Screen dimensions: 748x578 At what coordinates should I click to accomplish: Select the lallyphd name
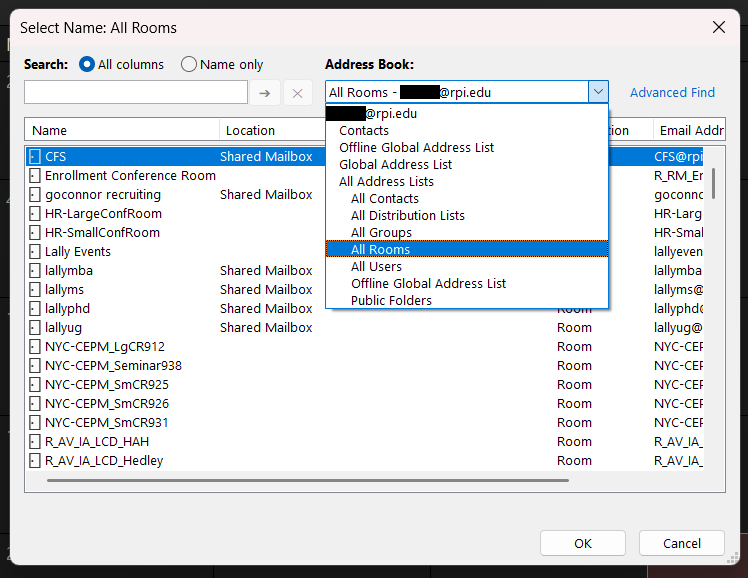67,309
